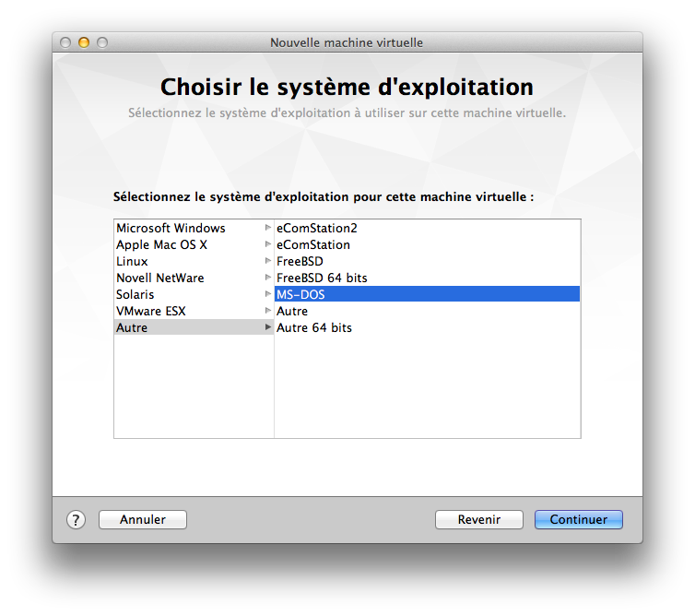The image size is (695, 616).
Task: Choose eComStation2 from the version list
Action: pos(428,228)
